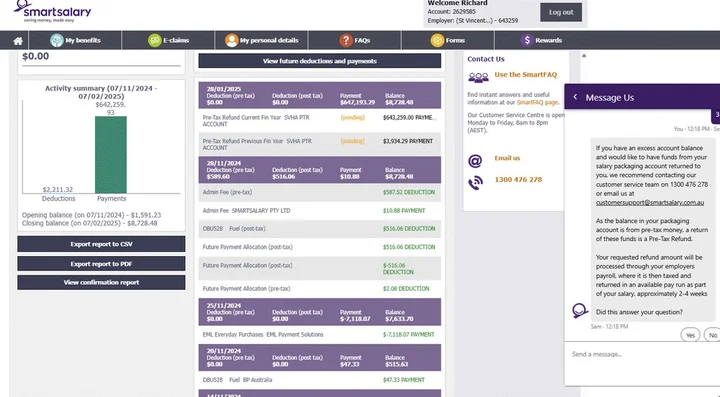Go to home via house icon
This screenshot has height=397, width=720.
click(18, 41)
